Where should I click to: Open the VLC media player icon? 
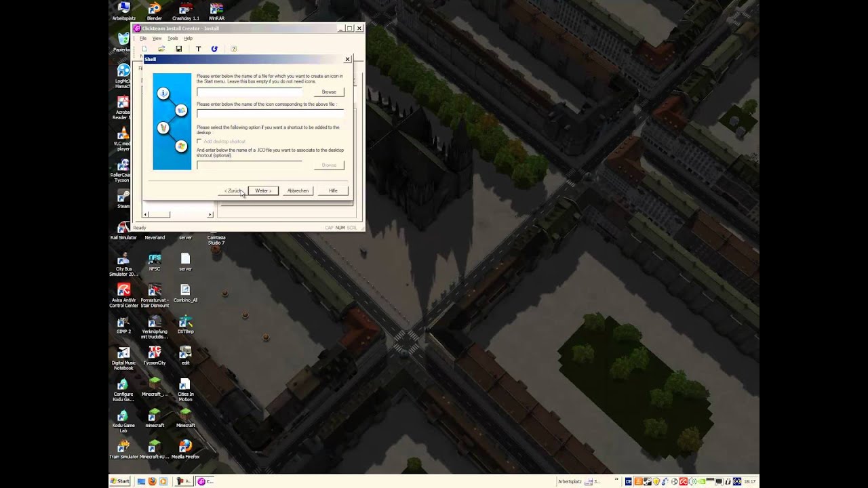click(123, 137)
